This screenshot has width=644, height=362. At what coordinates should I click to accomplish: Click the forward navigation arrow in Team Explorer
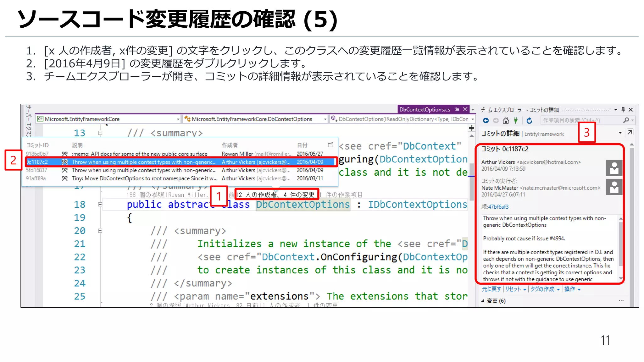click(496, 120)
